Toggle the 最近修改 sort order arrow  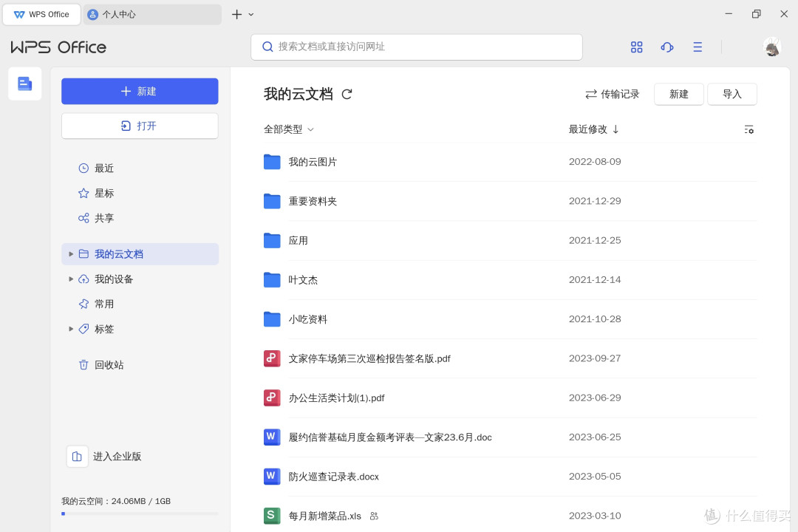point(615,129)
